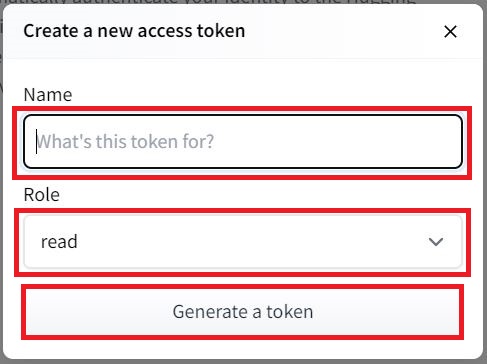Dismiss the modal using the X icon

pyautogui.click(x=450, y=32)
